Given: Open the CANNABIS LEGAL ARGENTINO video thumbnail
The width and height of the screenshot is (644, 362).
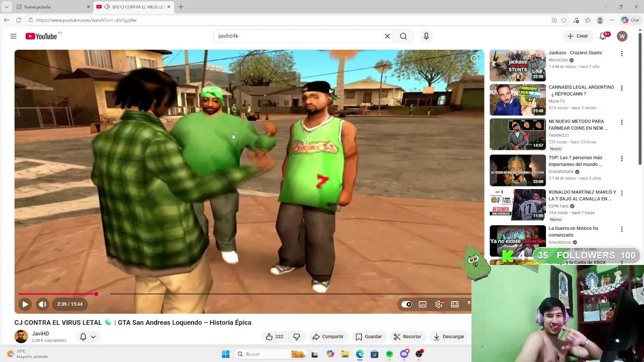Looking at the screenshot, I should (518, 100).
